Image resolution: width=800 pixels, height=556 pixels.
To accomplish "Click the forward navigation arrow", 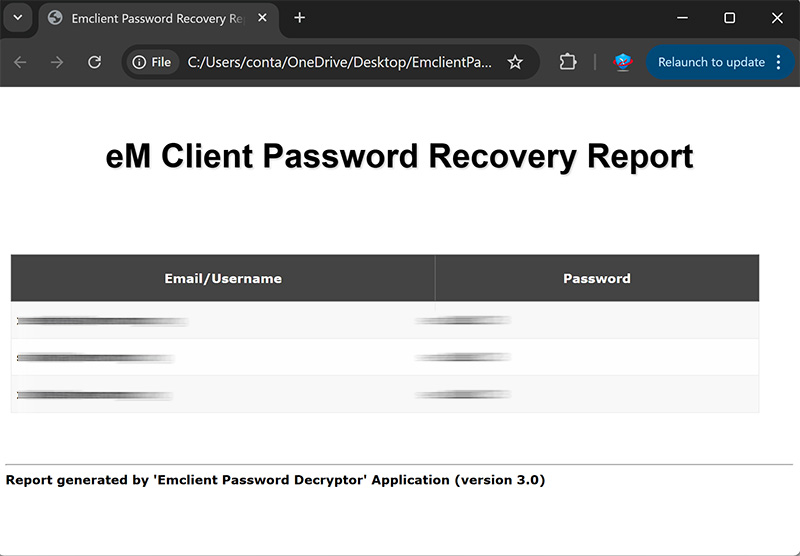I will [x=57, y=62].
